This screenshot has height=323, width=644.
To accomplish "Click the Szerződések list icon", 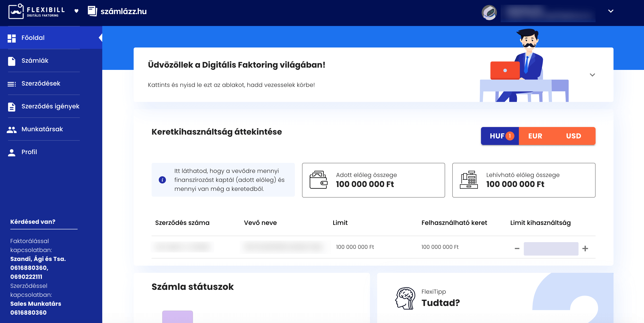I will [x=11, y=84].
